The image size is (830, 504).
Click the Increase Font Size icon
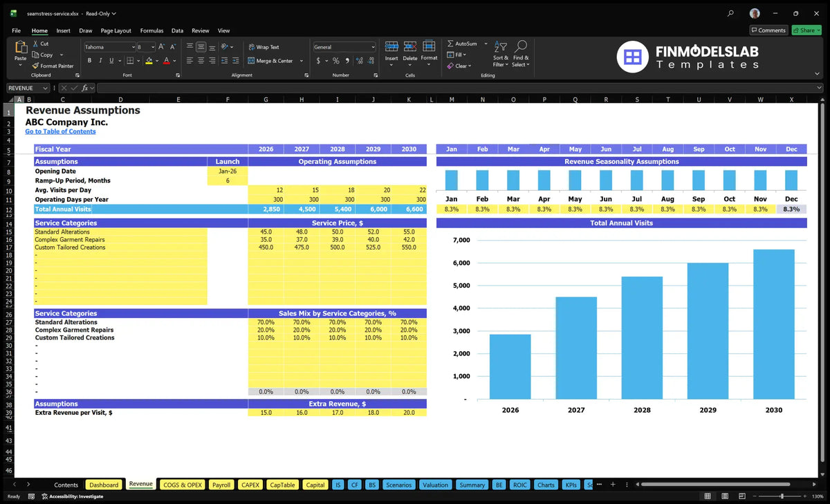[x=162, y=47]
